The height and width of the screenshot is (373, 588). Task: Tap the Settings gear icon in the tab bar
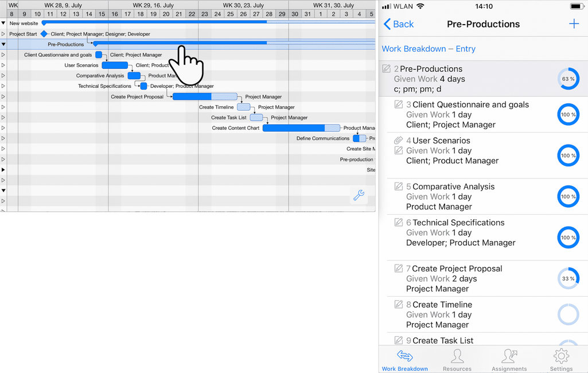[561, 356]
